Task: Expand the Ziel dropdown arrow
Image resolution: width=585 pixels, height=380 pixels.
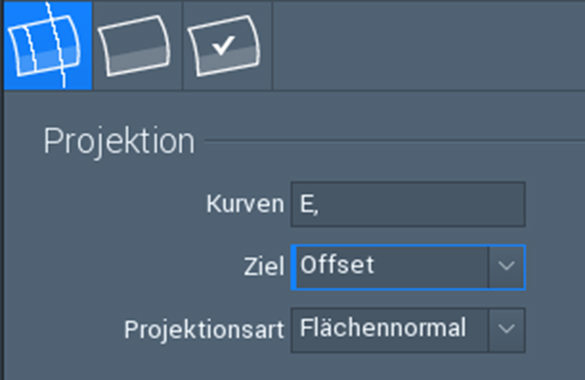Action: click(506, 266)
